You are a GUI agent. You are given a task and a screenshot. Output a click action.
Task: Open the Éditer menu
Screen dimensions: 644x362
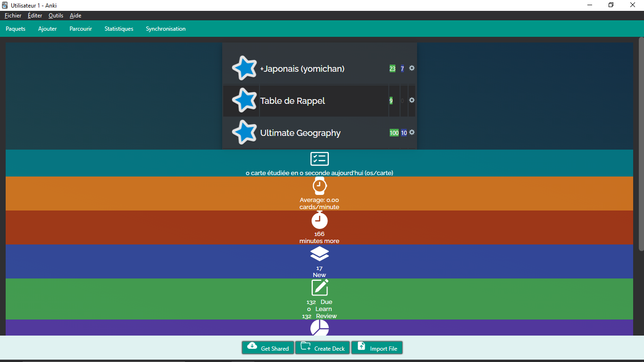tap(35, 16)
